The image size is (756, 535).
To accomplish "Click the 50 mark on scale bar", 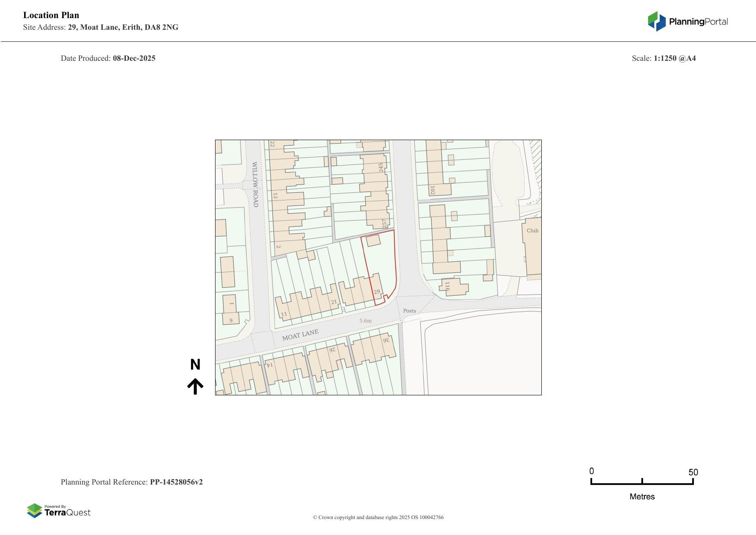I will (x=693, y=472).
